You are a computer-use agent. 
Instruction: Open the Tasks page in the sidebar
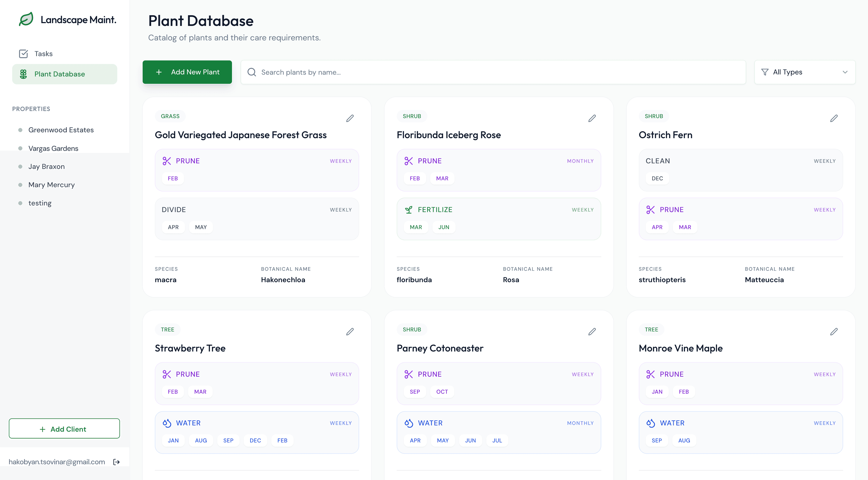pos(43,54)
